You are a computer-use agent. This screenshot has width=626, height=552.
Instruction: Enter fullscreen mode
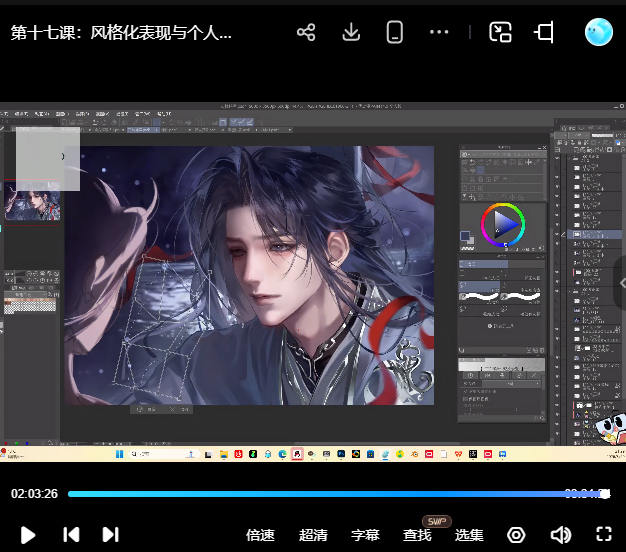(x=604, y=534)
